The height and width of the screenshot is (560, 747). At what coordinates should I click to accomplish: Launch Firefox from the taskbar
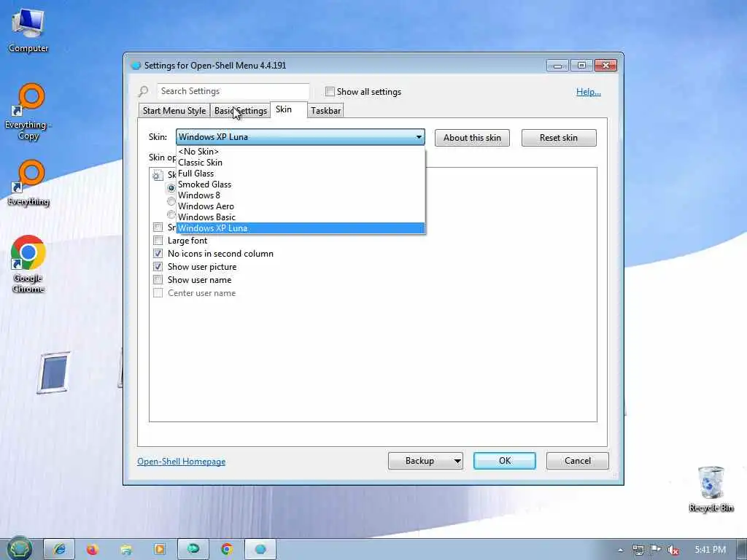tap(93, 549)
